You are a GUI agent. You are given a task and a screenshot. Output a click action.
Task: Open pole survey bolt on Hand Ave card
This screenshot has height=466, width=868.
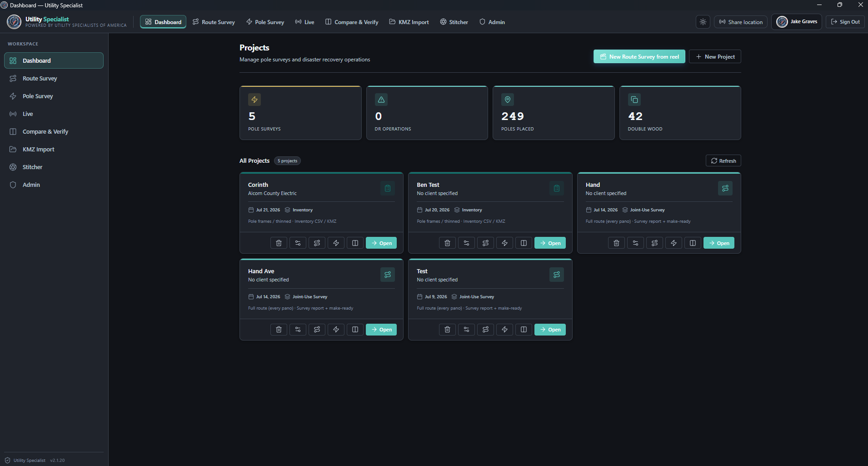click(336, 330)
